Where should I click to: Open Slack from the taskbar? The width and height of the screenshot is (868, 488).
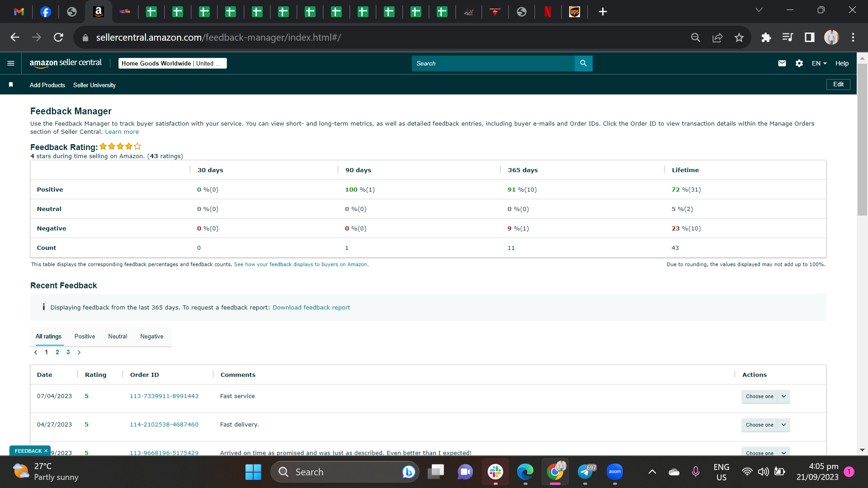(x=495, y=472)
